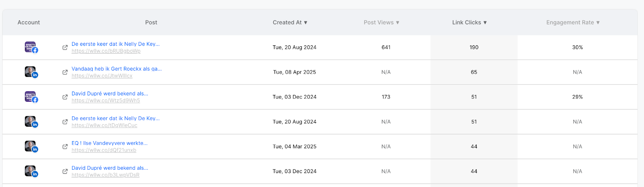
Task: Click LinkedIn account avatar for Gert Roeckx post
Action: pyautogui.click(x=31, y=72)
